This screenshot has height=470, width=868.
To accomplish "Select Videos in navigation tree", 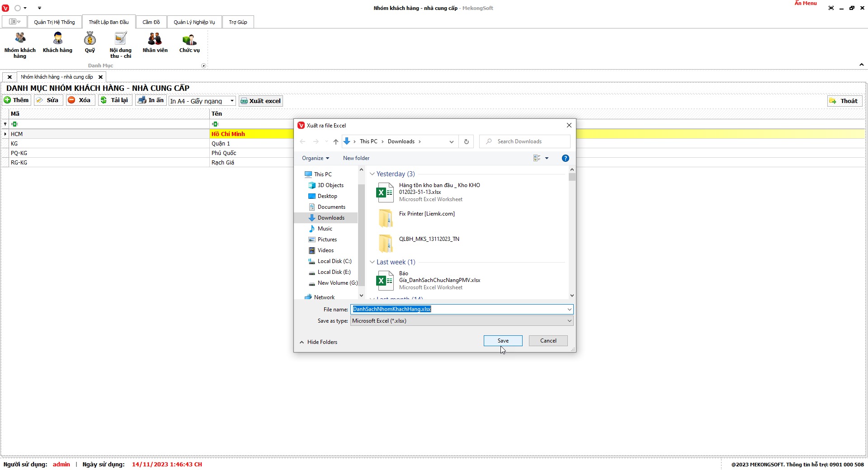I will (325, 250).
